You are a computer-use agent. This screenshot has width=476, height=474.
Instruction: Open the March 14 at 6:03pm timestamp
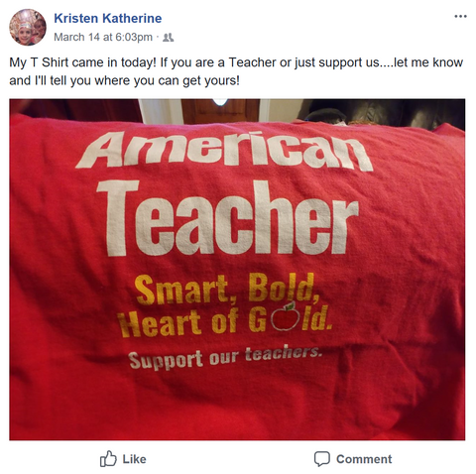pos(103,37)
